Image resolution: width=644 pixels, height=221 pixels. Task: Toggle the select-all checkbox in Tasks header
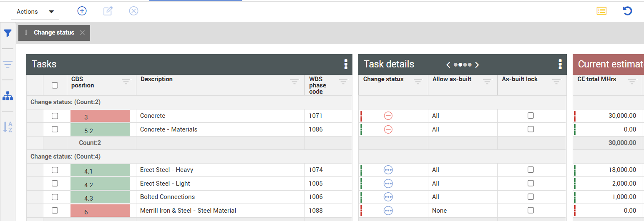pyautogui.click(x=55, y=85)
